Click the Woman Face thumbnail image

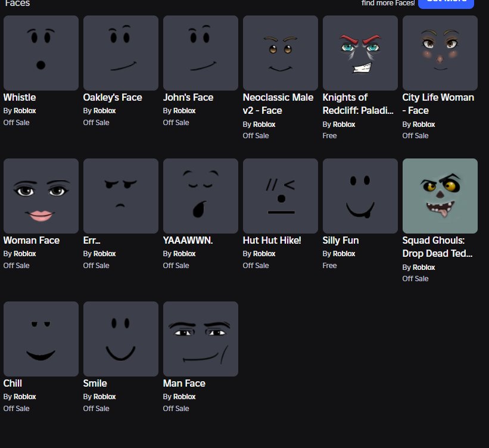tap(41, 196)
